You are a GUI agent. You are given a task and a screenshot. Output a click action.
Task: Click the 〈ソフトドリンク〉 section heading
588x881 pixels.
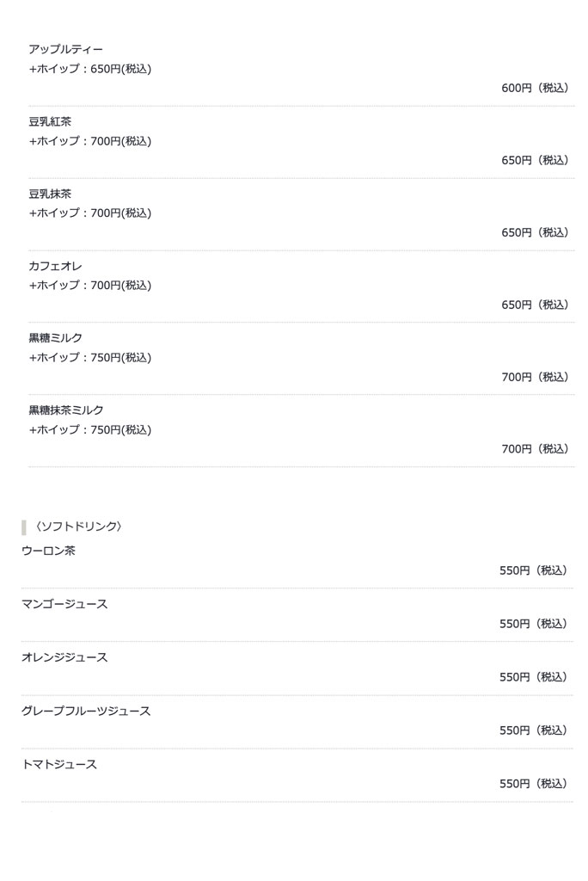click(78, 527)
